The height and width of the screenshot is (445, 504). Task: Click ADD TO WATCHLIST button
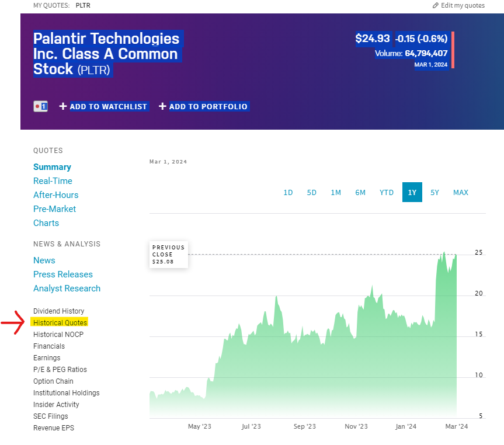tap(108, 106)
